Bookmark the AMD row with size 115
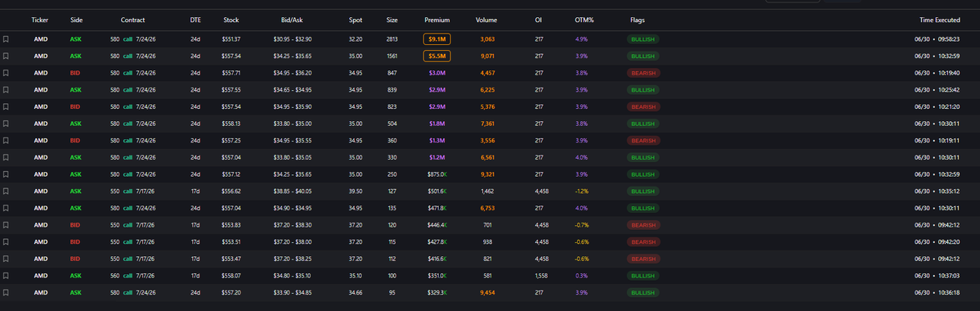Viewport: 980px width, 311px height. 5,241
